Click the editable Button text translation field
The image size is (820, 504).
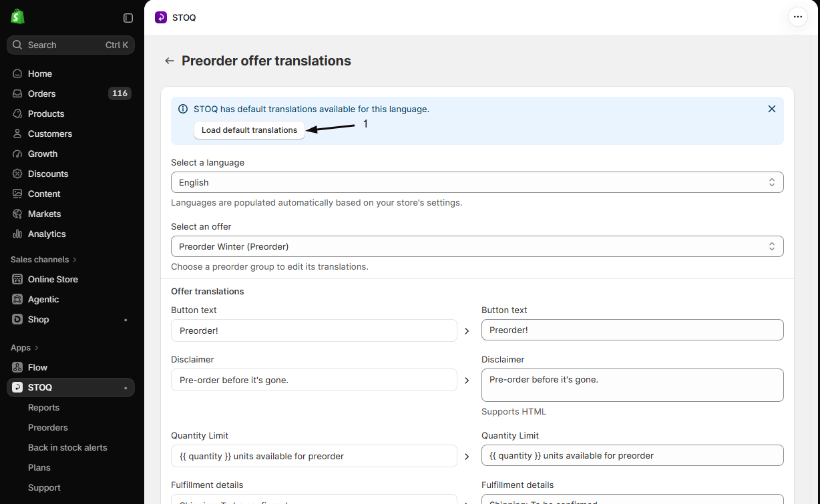632,330
